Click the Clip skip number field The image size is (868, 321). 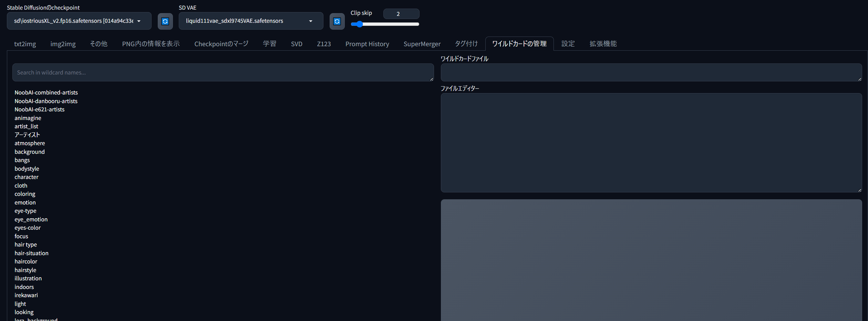point(401,14)
